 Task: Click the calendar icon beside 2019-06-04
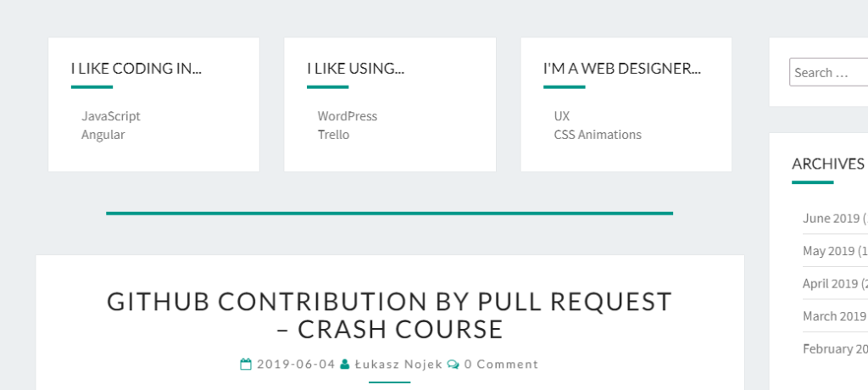pyautogui.click(x=246, y=364)
